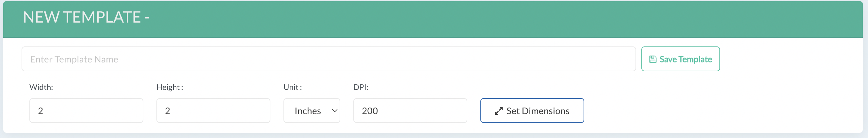Click the Set Dimensions text label
The height and width of the screenshot is (138, 868).
pyautogui.click(x=538, y=111)
